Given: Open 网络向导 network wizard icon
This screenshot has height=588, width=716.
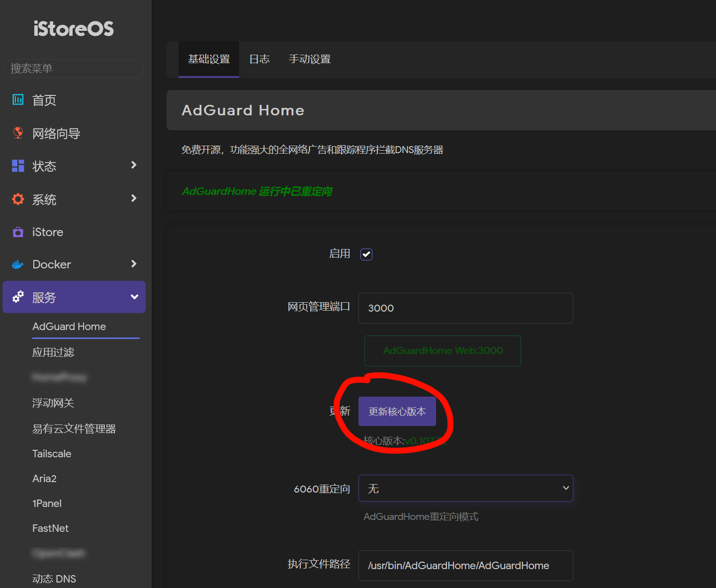Looking at the screenshot, I should pos(18,133).
